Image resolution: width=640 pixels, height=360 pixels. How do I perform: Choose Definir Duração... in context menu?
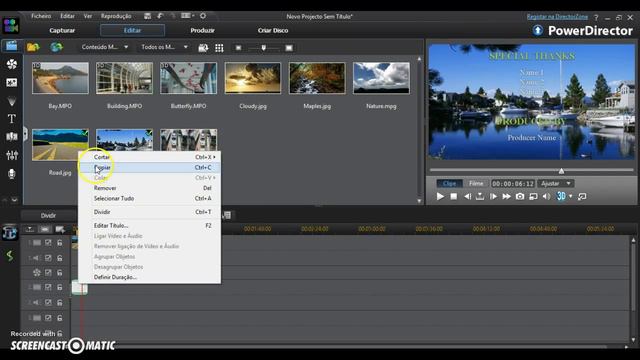(x=149, y=277)
